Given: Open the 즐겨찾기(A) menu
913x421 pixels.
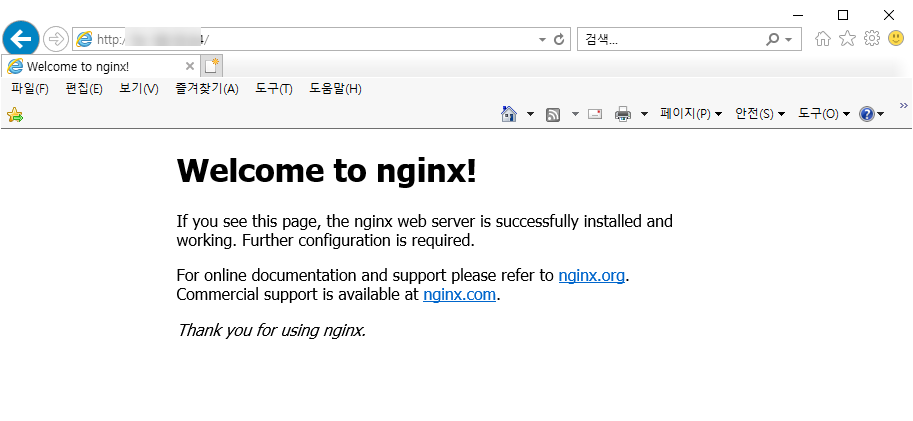Looking at the screenshot, I should [x=207, y=89].
